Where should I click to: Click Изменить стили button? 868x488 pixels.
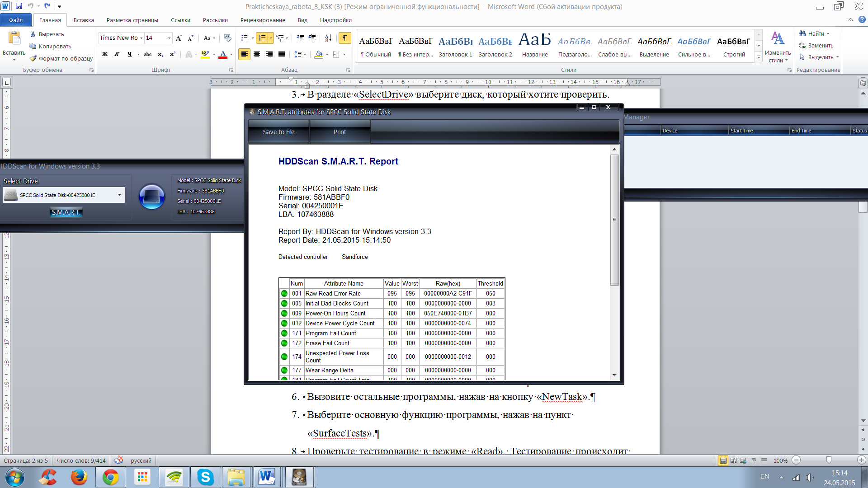778,47
